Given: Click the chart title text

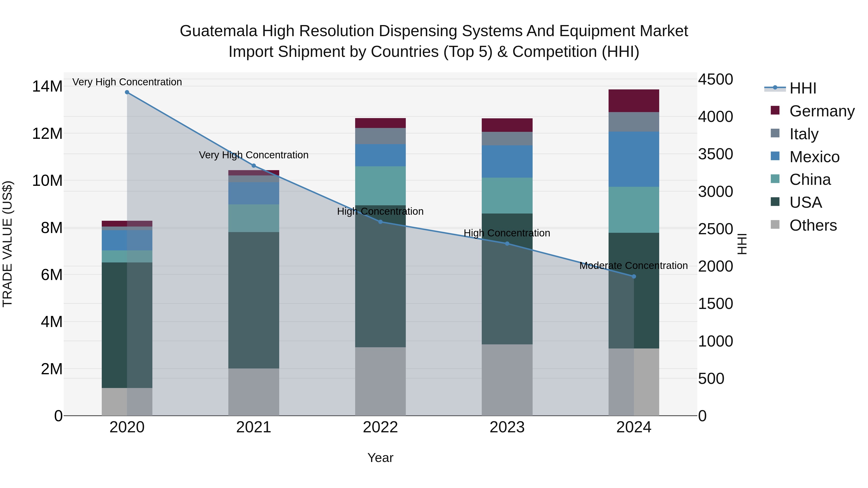Looking at the screenshot, I should (x=434, y=41).
